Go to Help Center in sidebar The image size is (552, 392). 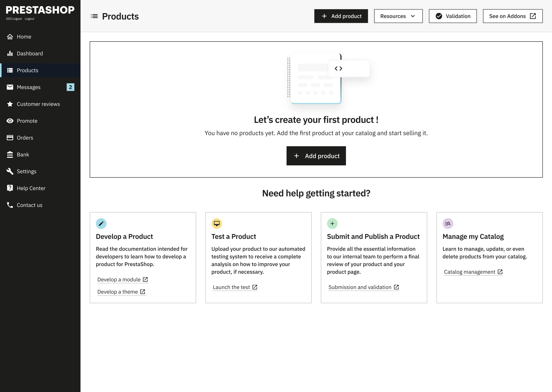tap(31, 188)
